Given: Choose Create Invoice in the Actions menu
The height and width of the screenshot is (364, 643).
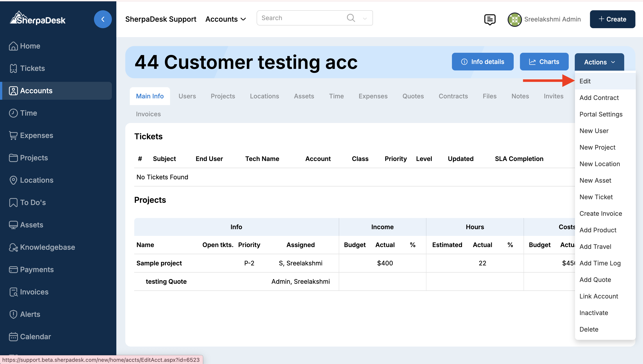Looking at the screenshot, I should point(600,213).
